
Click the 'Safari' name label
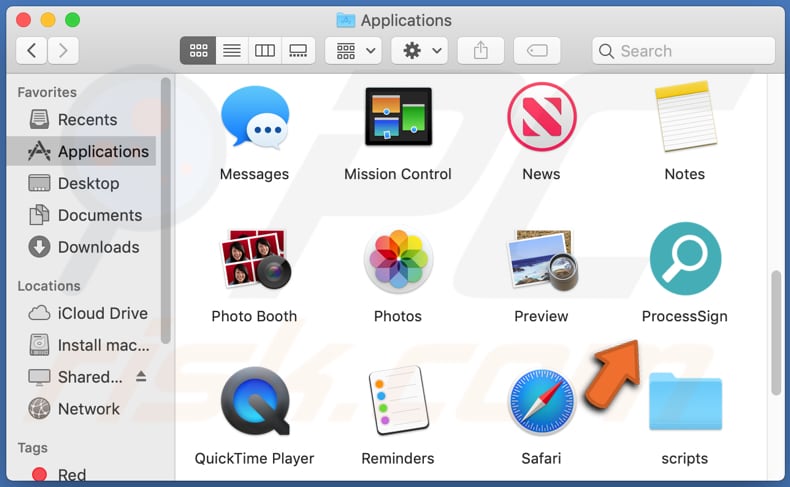tap(541, 458)
